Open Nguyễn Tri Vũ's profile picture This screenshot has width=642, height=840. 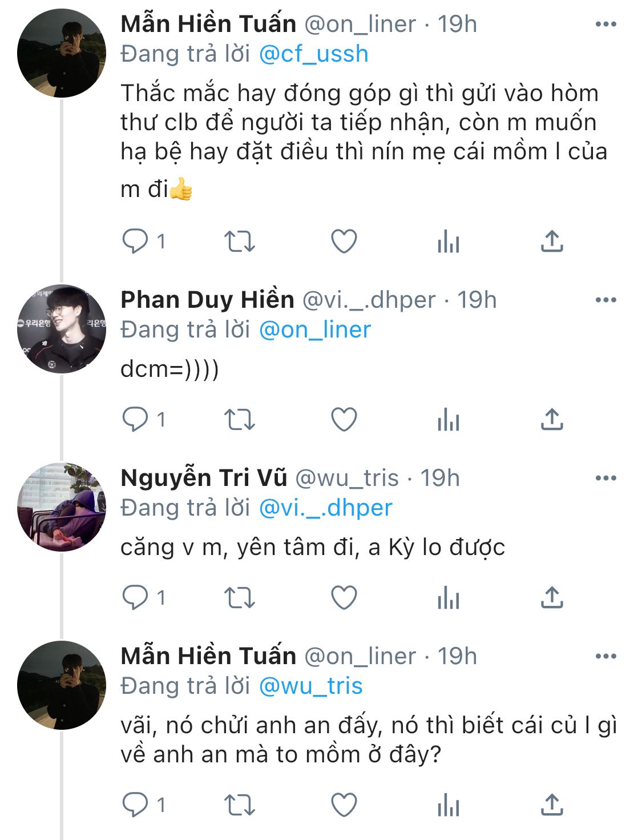62,507
